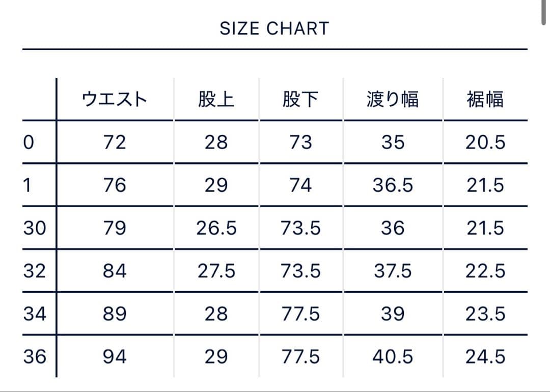This screenshot has height=392, width=550.
Task: Select the size 30 row label
Action: click(35, 228)
